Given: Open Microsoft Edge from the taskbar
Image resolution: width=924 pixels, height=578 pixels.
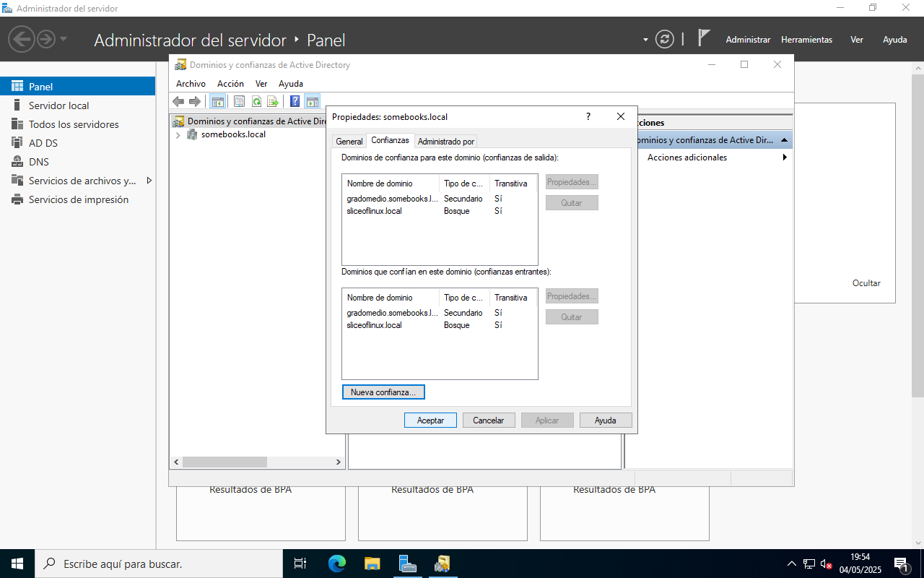Looking at the screenshot, I should (337, 564).
